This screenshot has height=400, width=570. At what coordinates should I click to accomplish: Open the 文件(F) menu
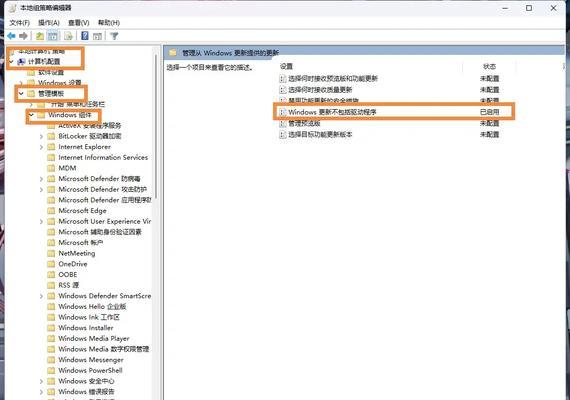point(19,23)
